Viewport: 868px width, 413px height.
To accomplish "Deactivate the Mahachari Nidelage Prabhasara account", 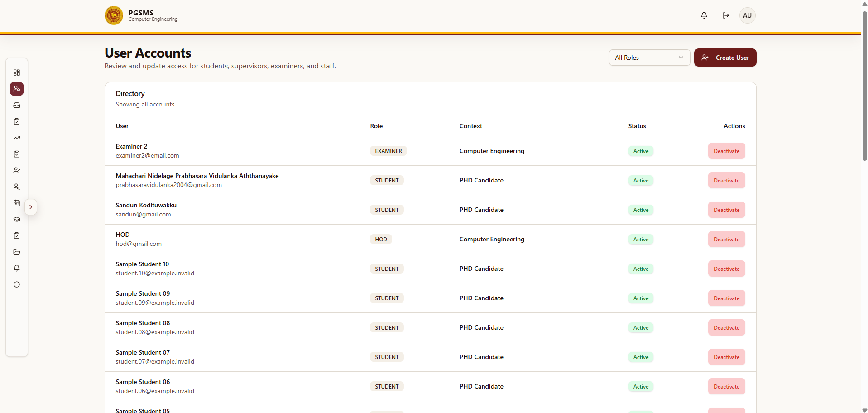I will point(726,180).
